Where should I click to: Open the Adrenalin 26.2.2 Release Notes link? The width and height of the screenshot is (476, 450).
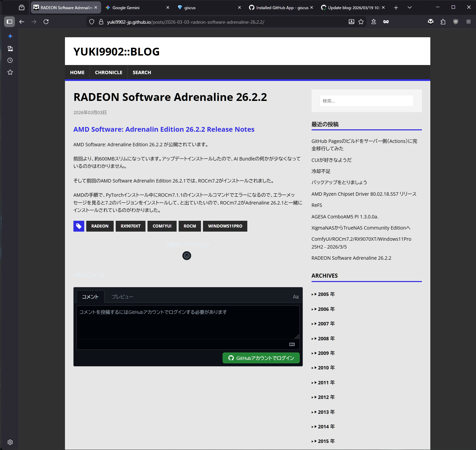164,129
